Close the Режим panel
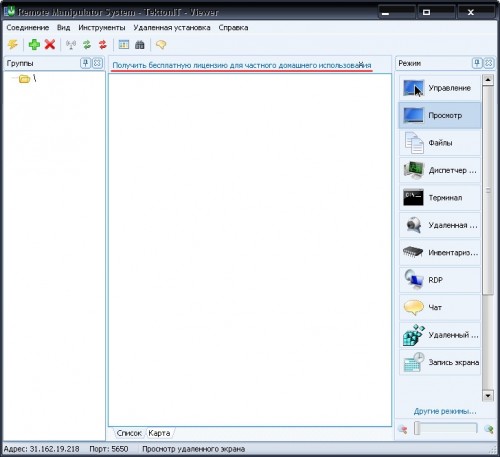 (x=489, y=63)
